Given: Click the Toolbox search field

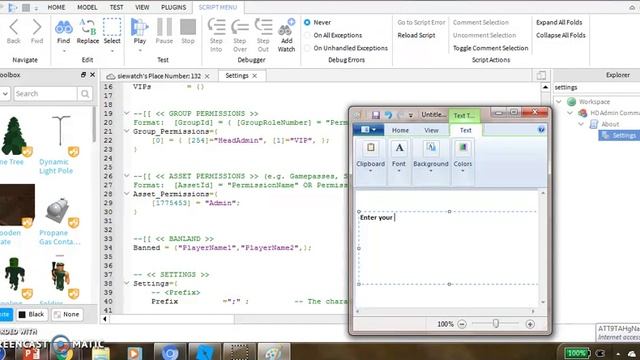Looking at the screenshot, I should point(45,94).
